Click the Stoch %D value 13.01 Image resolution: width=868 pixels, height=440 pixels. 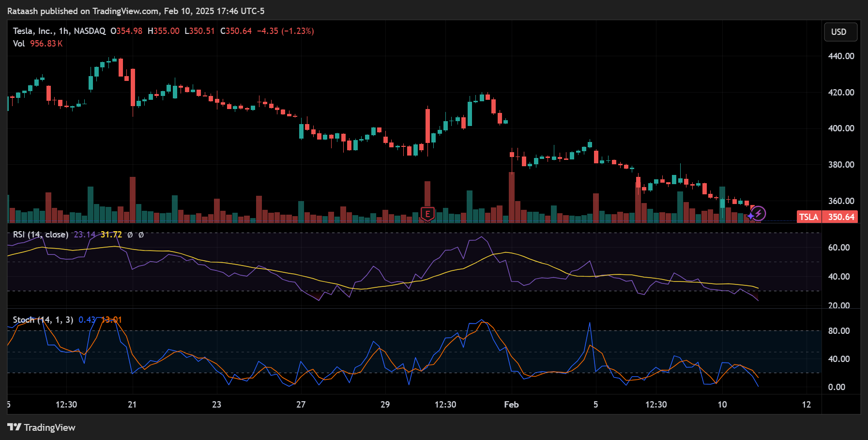click(111, 320)
